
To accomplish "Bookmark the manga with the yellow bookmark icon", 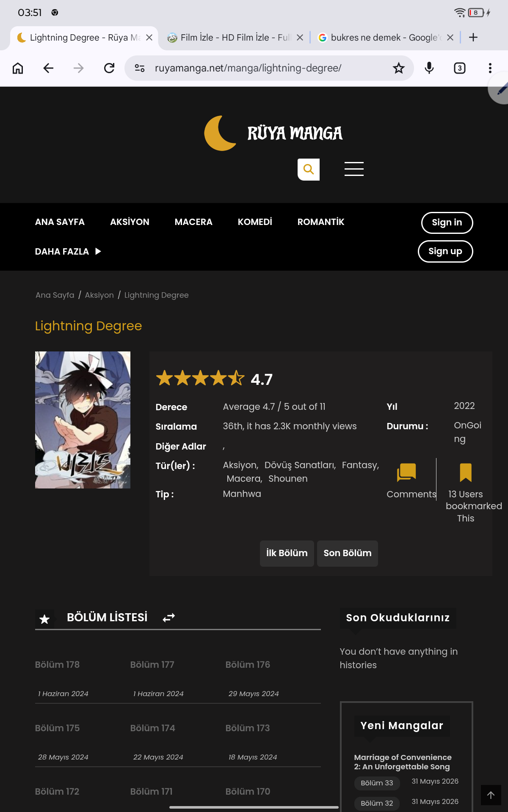I will tap(466, 472).
